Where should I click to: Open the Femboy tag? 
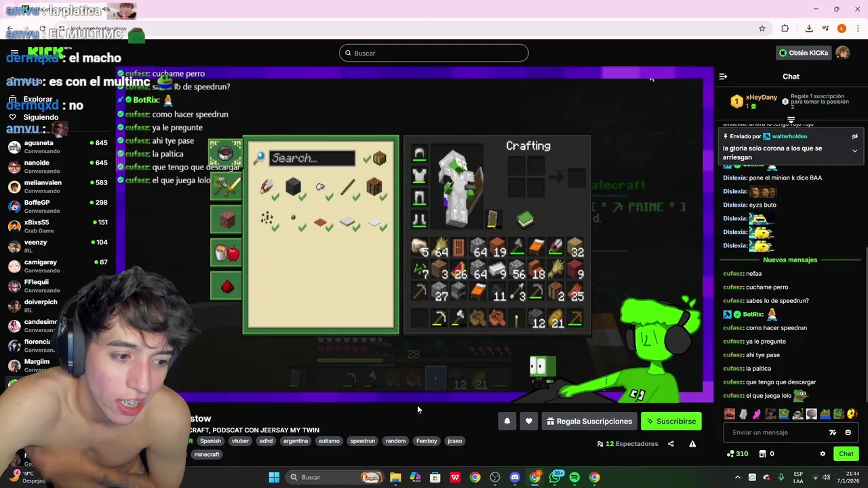(x=427, y=441)
